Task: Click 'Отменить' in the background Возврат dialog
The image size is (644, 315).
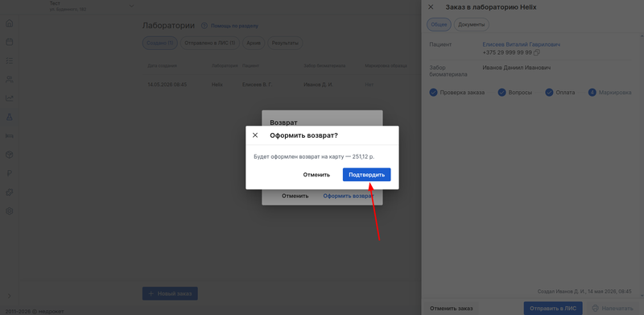Action: [295, 196]
